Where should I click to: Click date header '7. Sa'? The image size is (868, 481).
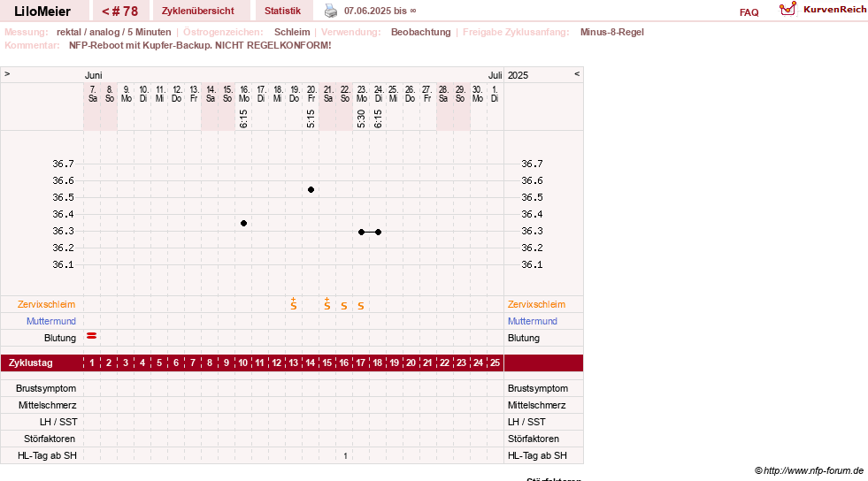pyautogui.click(x=92, y=94)
